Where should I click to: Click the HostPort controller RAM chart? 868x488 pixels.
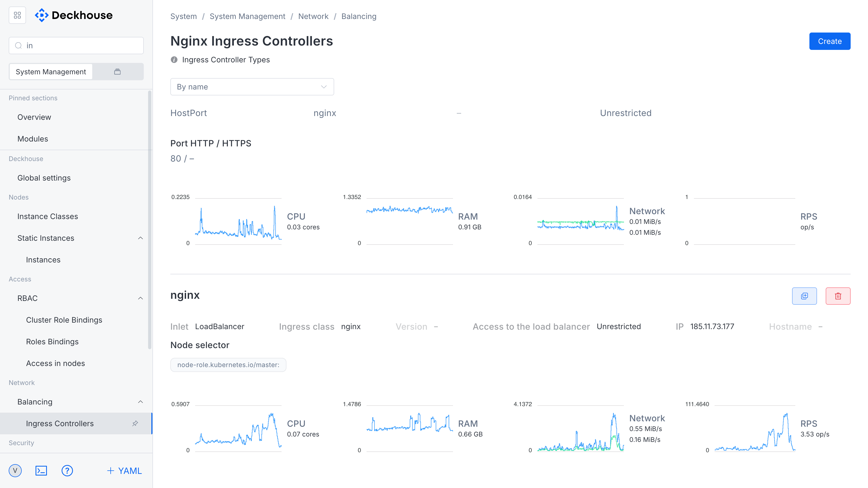(x=410, y=221)
